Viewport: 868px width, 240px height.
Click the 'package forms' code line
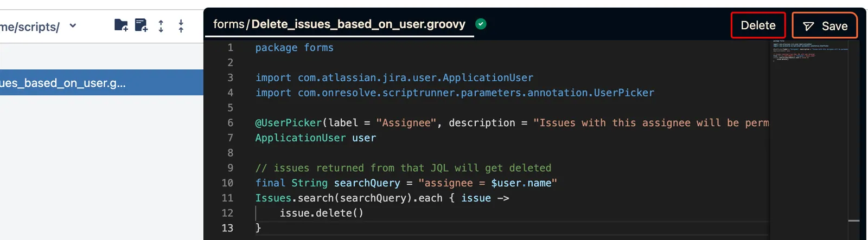(295, 48)
